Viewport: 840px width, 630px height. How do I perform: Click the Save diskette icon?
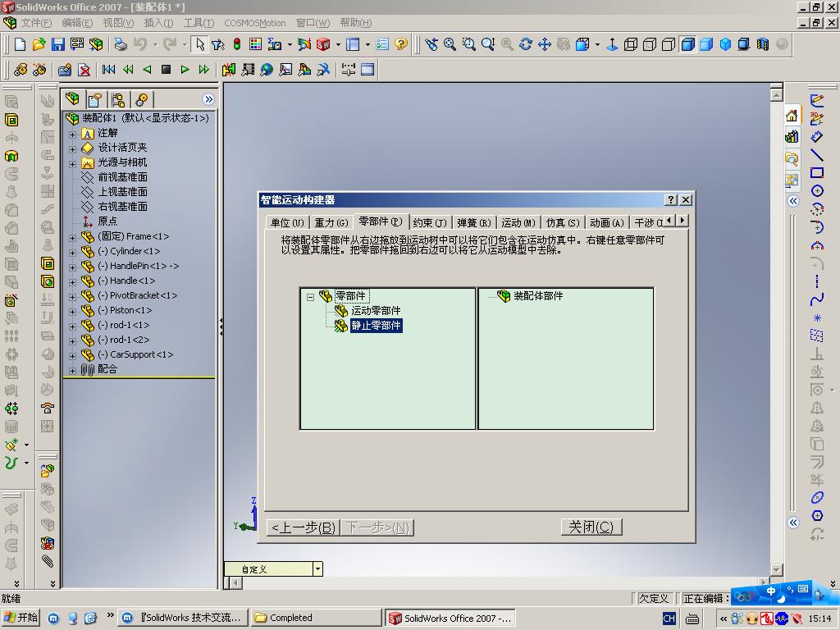pyautogui.click(x=58, y=44)
